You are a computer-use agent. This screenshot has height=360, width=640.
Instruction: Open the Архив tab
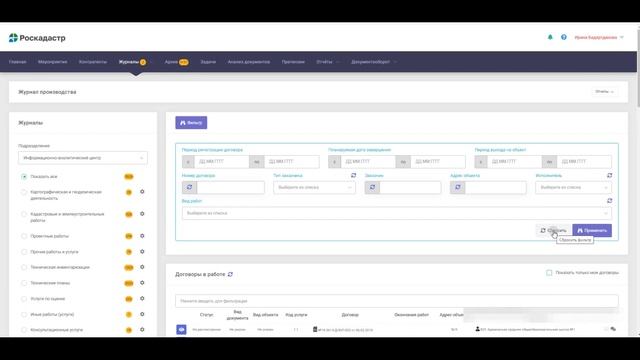(x=176, y=62)
